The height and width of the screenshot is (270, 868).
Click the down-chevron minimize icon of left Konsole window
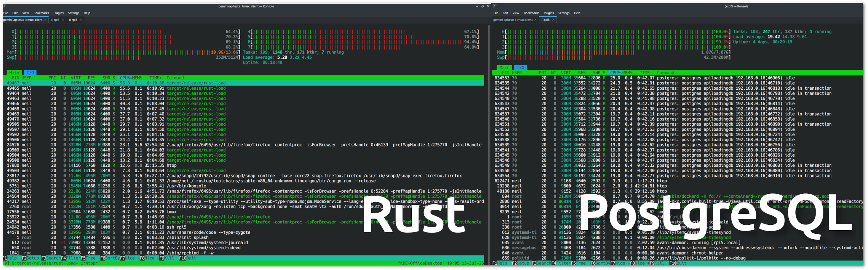coord(477,6)
